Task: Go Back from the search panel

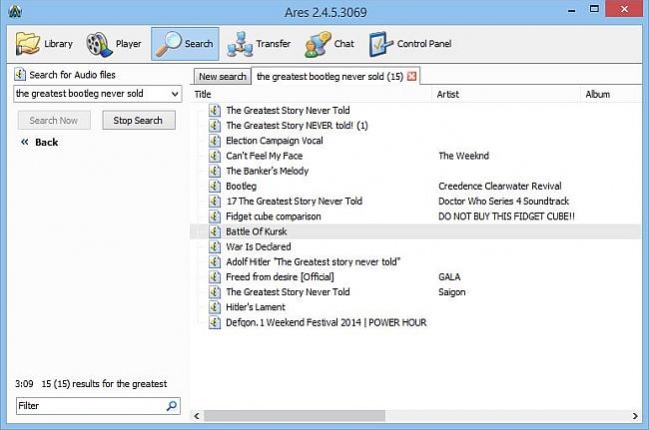Action: click(x=40, y=142)
